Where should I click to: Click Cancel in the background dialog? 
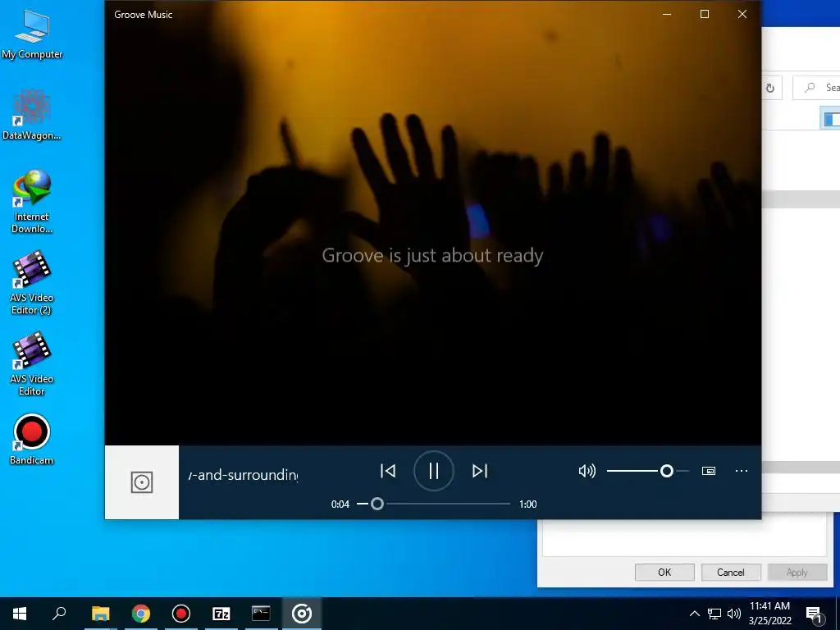click(731, 572)
